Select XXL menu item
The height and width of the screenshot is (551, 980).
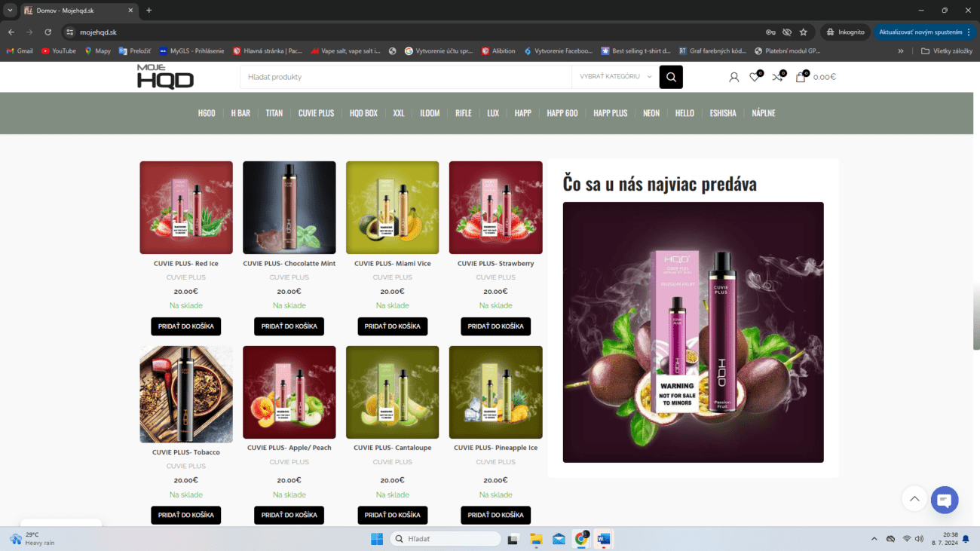tap(399, 113)
